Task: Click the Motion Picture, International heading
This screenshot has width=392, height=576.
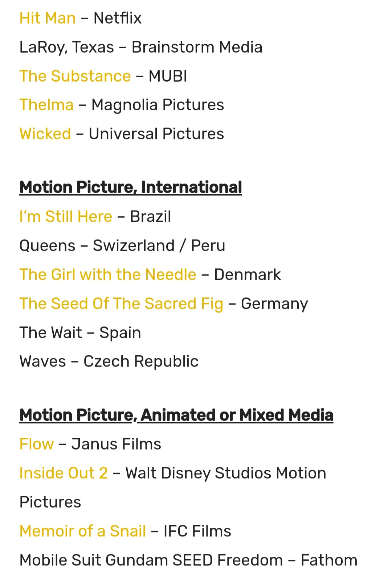Action: pos(131,188)
